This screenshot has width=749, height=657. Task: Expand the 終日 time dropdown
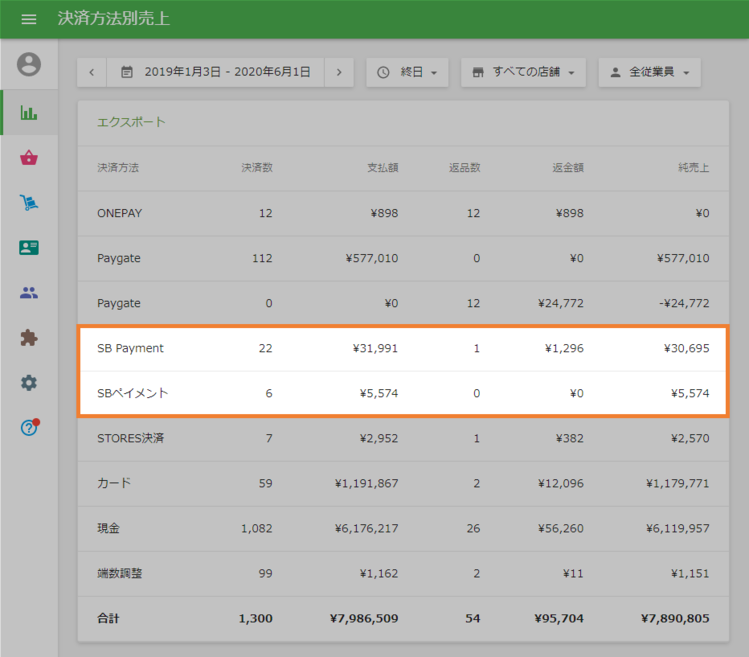tap(408, 72)
